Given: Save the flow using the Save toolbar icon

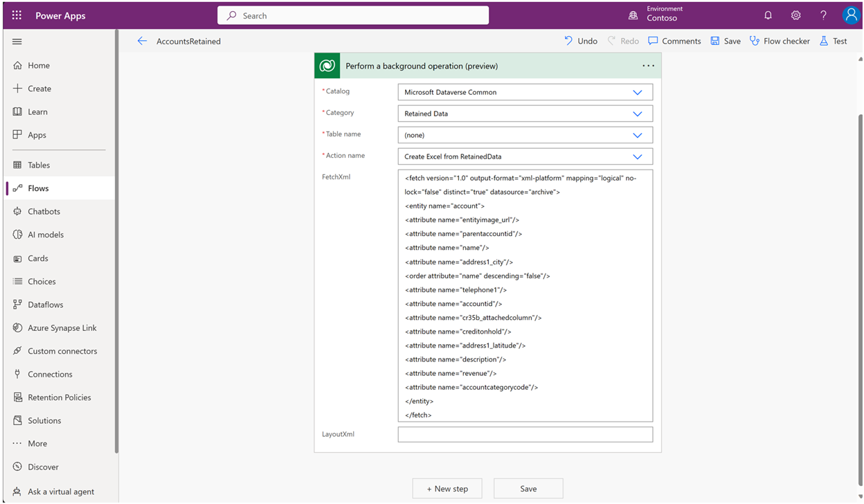Looking at the screenshot, I should pyautogui.click(x=725, y=41).
